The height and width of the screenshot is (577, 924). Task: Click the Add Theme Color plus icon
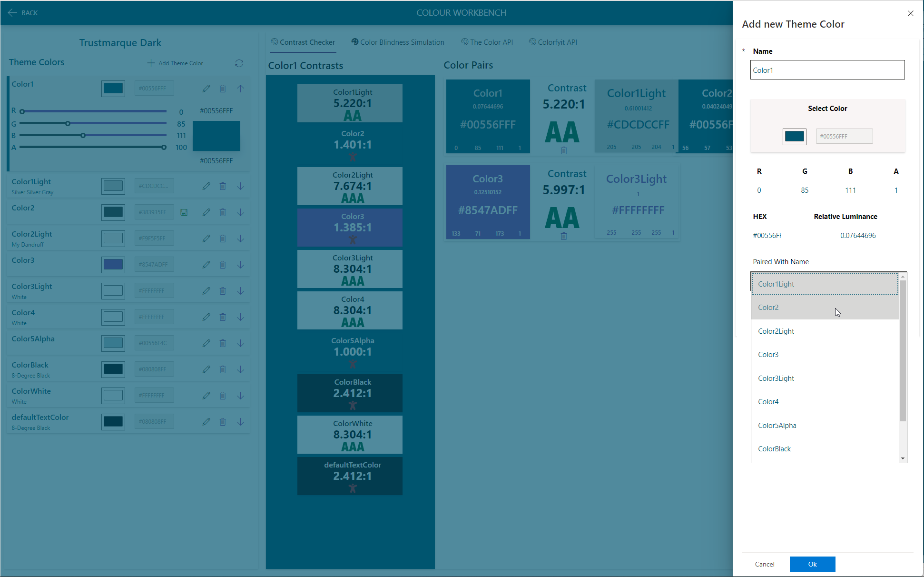tap(150, 62)
